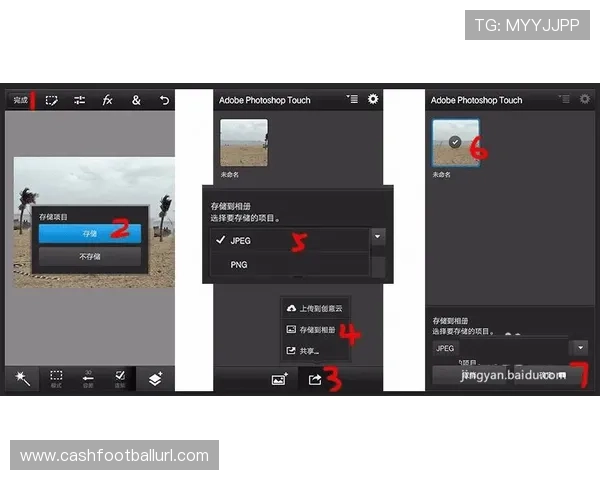Select 上传到创意云 upload to Creative Cloud
This screenshot has height=480, width=600.
point(315,308)
